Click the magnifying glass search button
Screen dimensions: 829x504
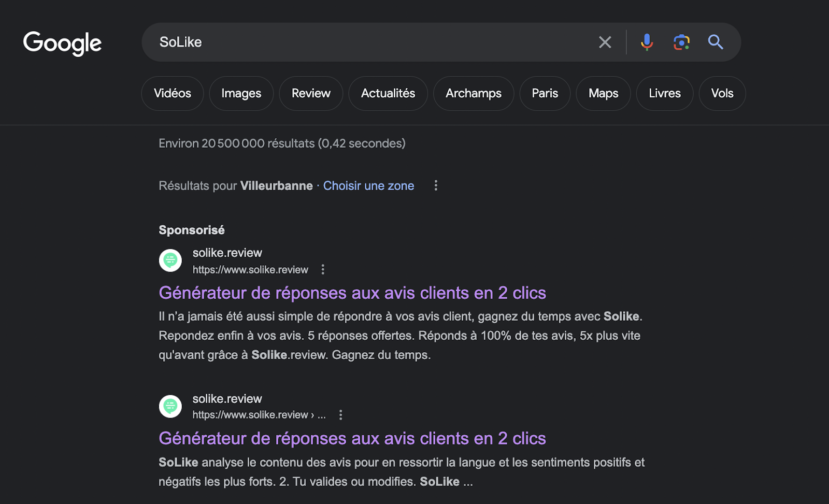pos(716,42)
